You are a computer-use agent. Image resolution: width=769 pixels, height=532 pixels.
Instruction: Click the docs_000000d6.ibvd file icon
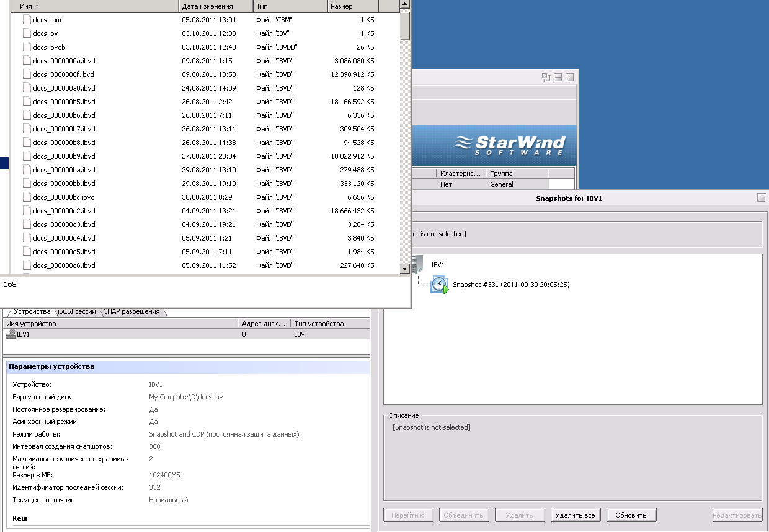[x=27, y=265]
